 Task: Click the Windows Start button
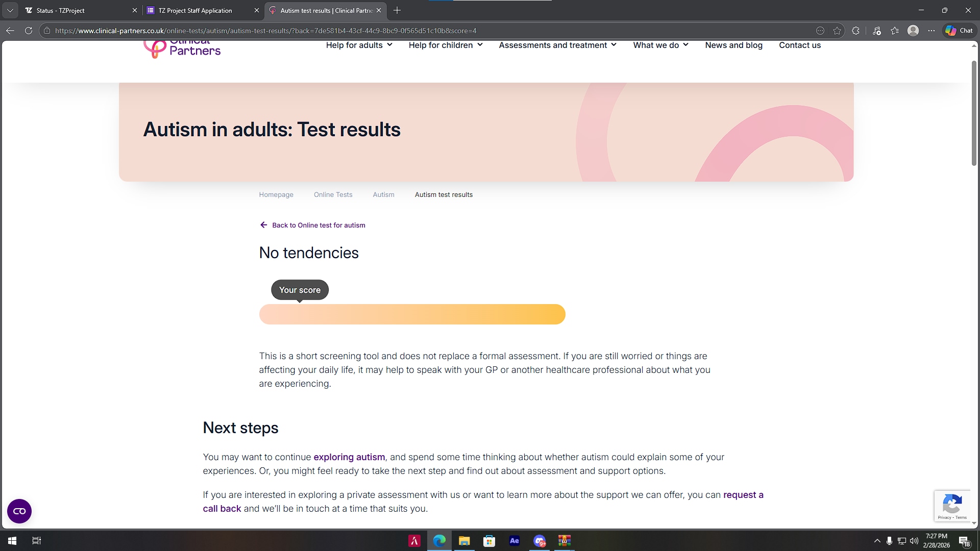click(12, 541)
